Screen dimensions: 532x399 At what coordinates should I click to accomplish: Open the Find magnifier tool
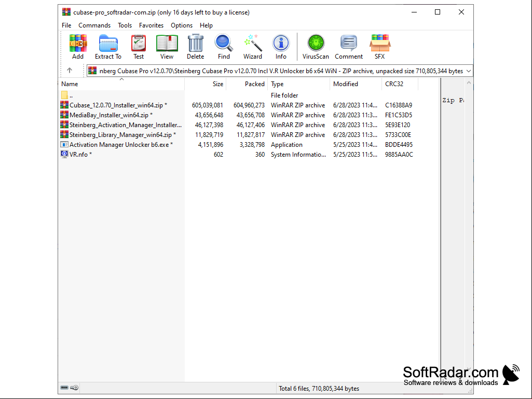[x=224, y=43]
